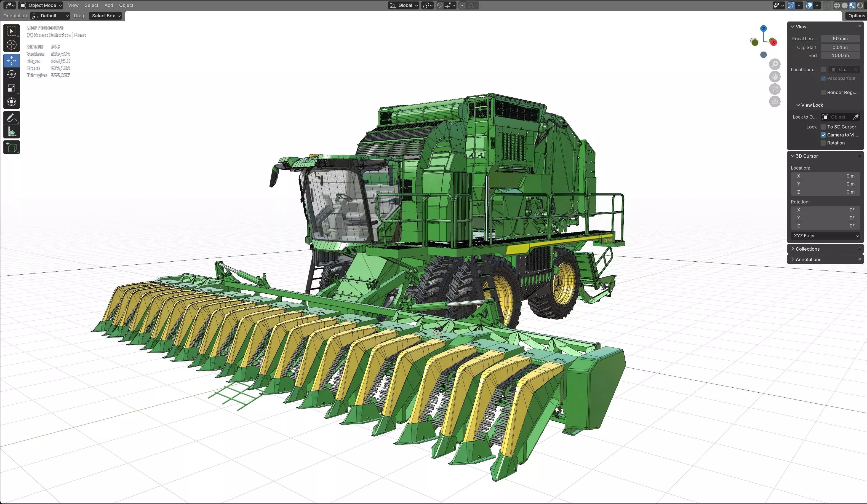The width and height of the screenshot is (867, 504).
Task: Select the Rotate tool
Action: point(11,74)
